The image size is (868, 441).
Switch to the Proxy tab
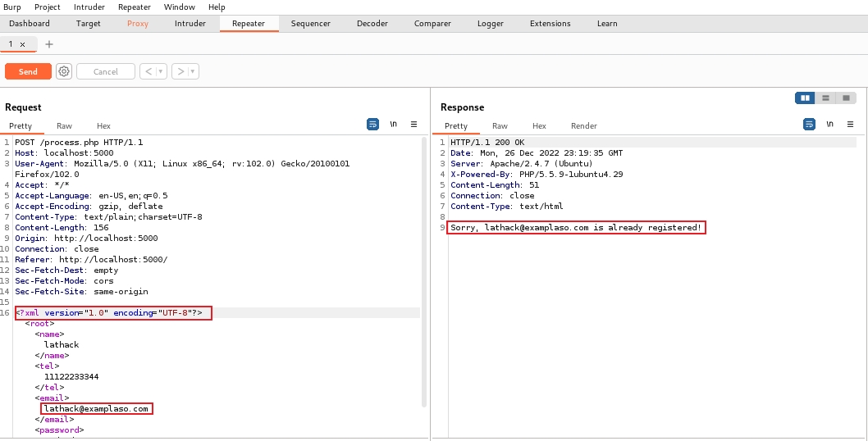138,24
